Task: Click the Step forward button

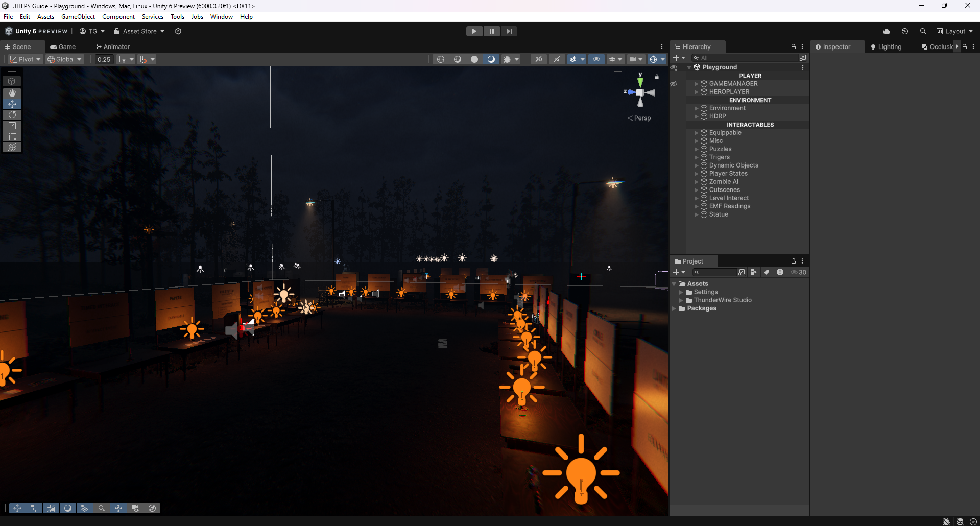Action: click(x=509, y=31)
